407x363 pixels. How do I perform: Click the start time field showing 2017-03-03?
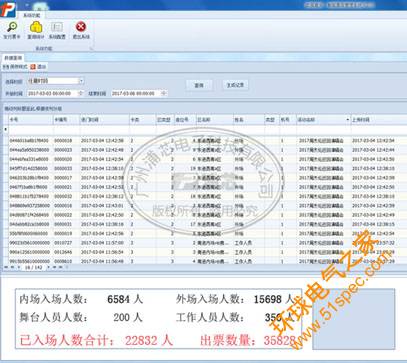52,94
